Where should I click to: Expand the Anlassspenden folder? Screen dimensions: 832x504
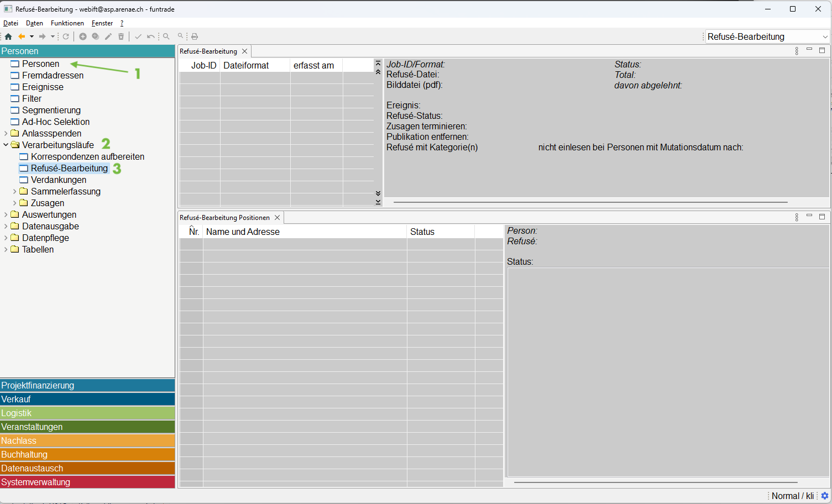point(6,133)
